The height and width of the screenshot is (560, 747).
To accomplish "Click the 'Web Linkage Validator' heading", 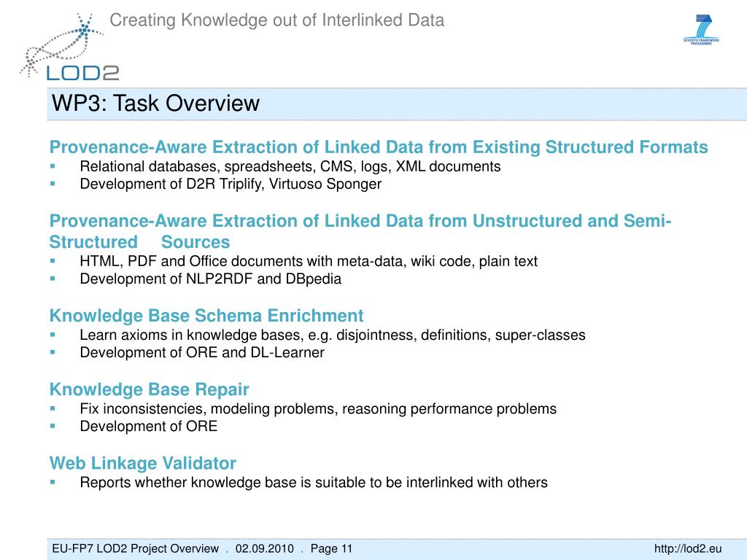I will coord(142,463).
